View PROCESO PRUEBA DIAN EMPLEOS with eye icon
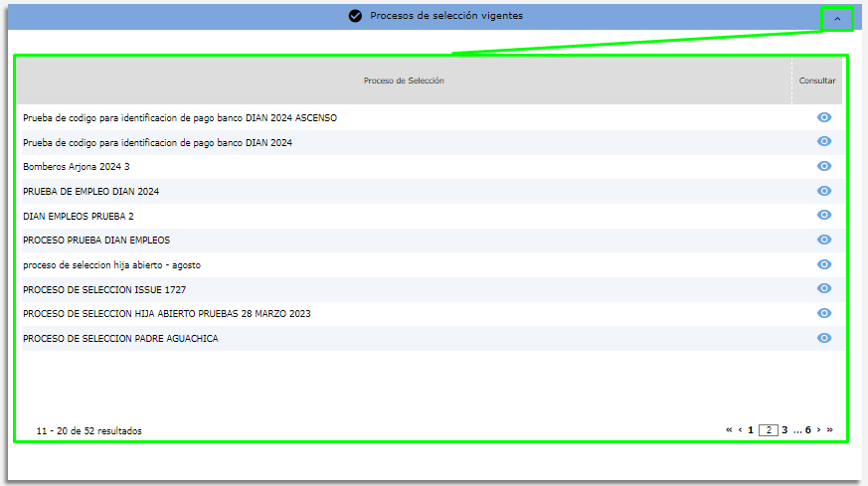The width and height of the screenshot is (868, 486). [823, 240]
